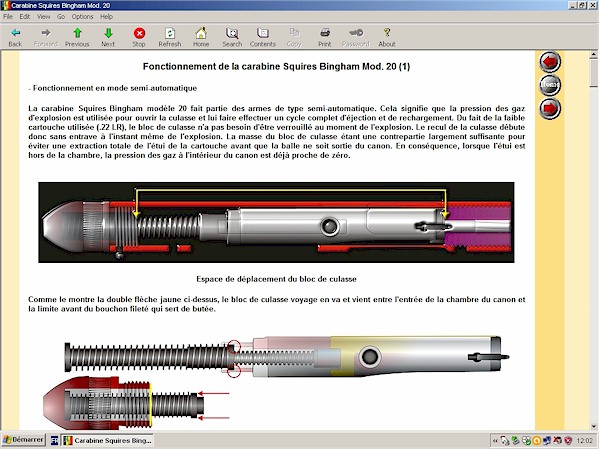The image size is (600, 450).
Task: Click the taskbar quick launch icon beside Démarrer
Action: click(x=54, y=440)
